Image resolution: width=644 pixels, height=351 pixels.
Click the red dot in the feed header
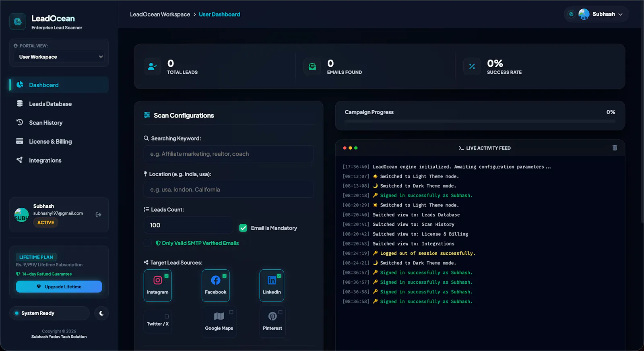[345, 148]
